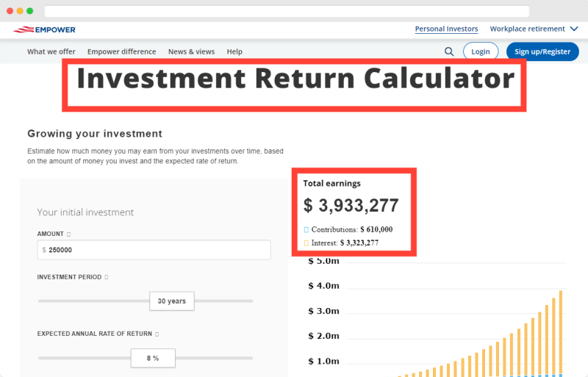Screen dimensions: 588x377
Task: Open the Empower difference menu
Action: [121, 51]
